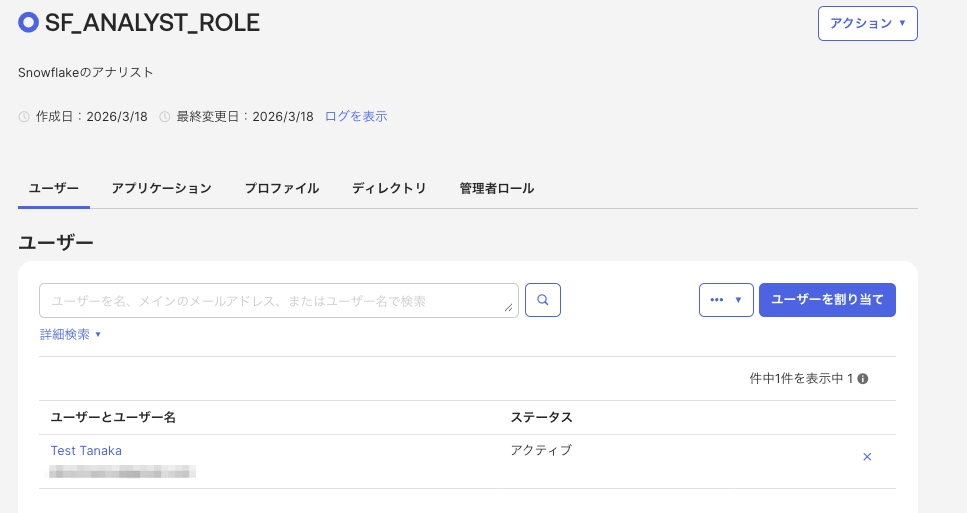Open the プロファイル tab

[x=282, y=188]
